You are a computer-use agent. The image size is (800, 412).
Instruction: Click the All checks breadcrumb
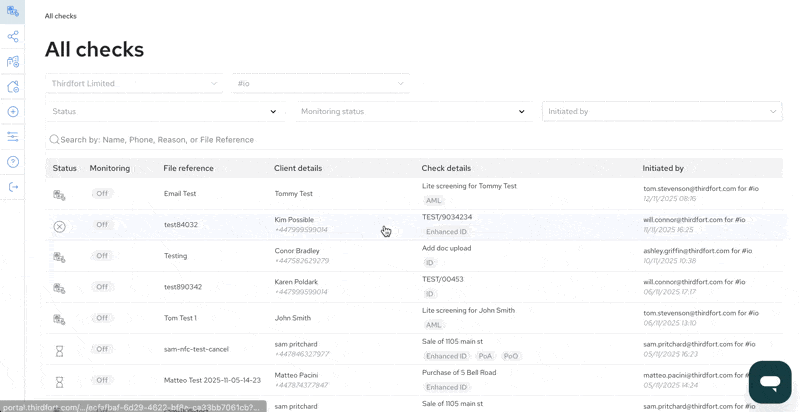point(61,16)
